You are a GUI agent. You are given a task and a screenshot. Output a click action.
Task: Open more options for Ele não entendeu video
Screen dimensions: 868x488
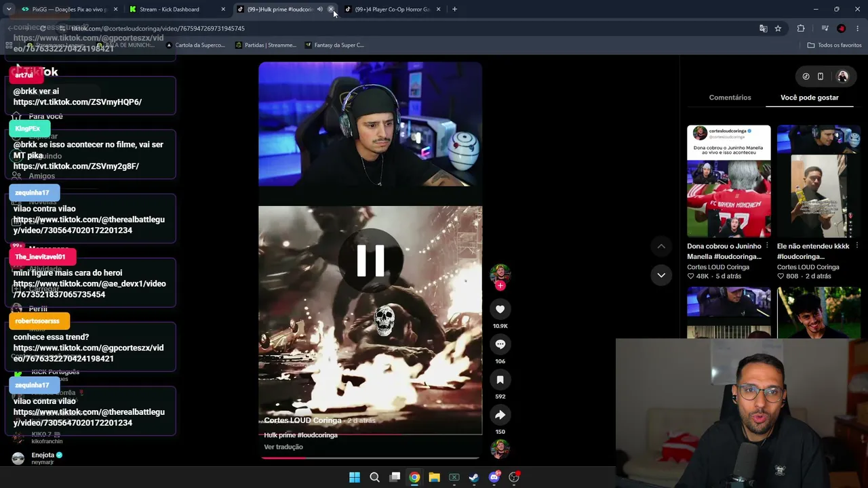coord(857,246)
